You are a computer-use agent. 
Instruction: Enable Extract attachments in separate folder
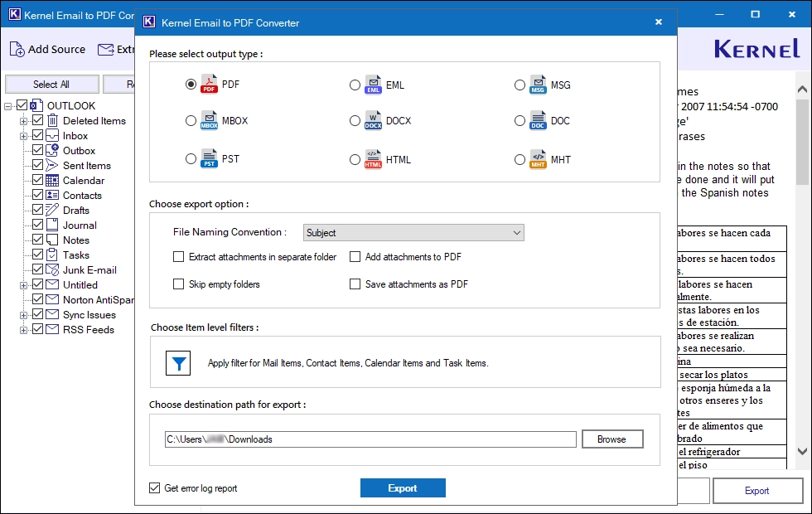point(179,256)
